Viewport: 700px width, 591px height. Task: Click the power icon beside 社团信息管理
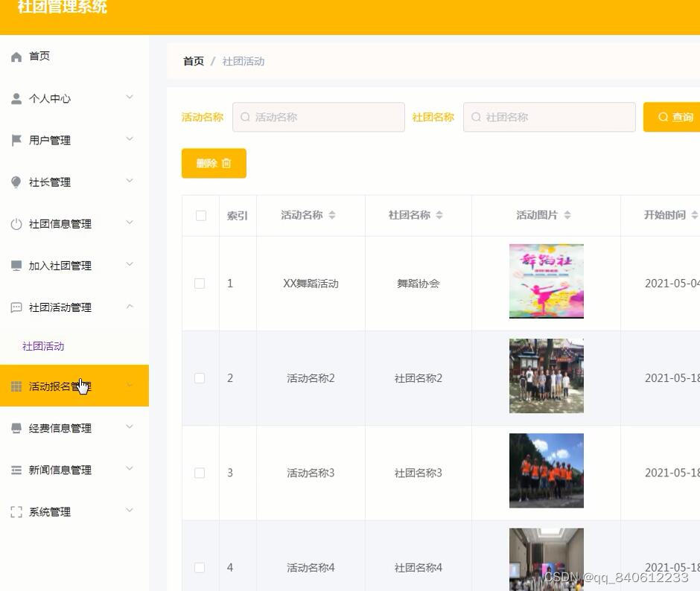[x=18, y=223]
